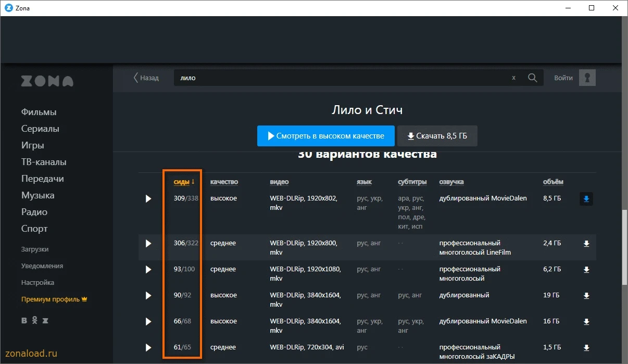628x364 pixels.
Task: Sort by язык column
Action: [364, 182]
